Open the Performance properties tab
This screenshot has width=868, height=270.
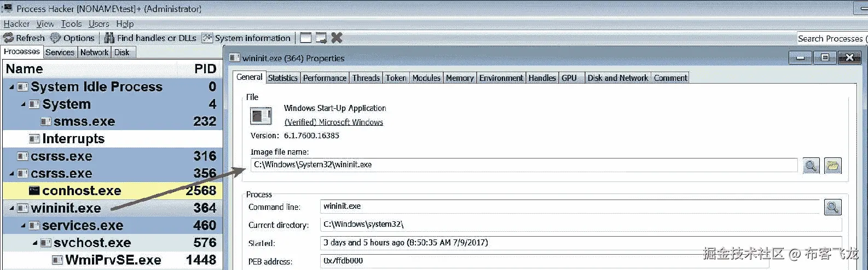click(325, 78)
